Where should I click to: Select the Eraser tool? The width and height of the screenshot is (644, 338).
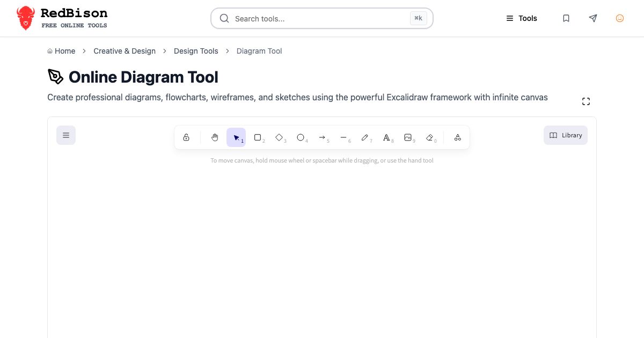click(429, 137)
